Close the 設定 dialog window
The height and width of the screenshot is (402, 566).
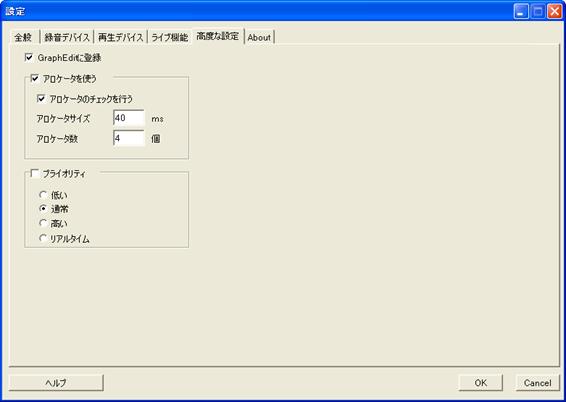554,12
